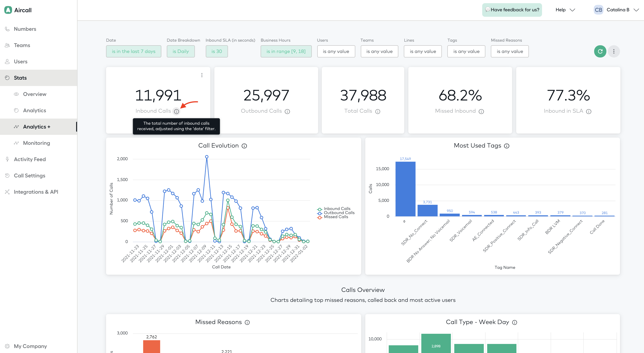
Task: Open My Company settings
Action: [x=39, y=346]
